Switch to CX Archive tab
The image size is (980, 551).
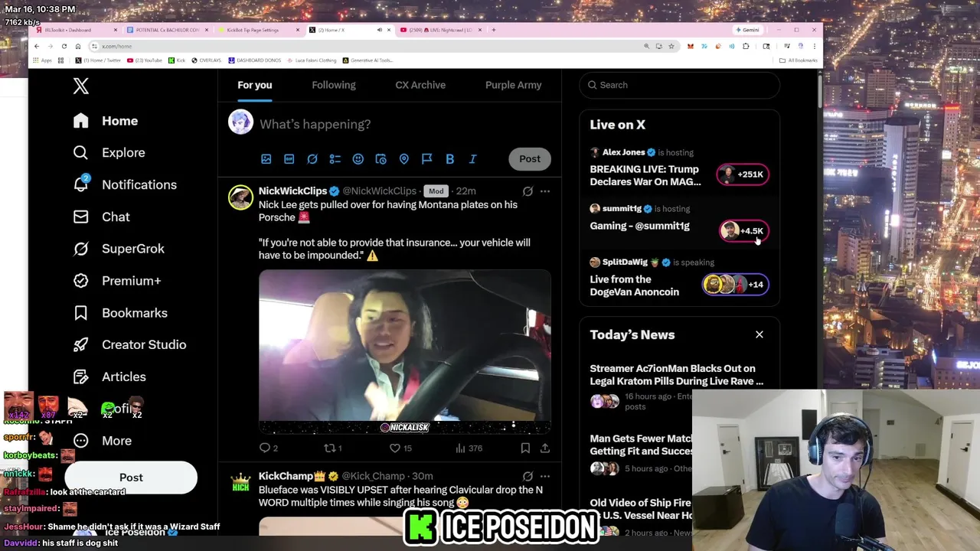point(420,85)
